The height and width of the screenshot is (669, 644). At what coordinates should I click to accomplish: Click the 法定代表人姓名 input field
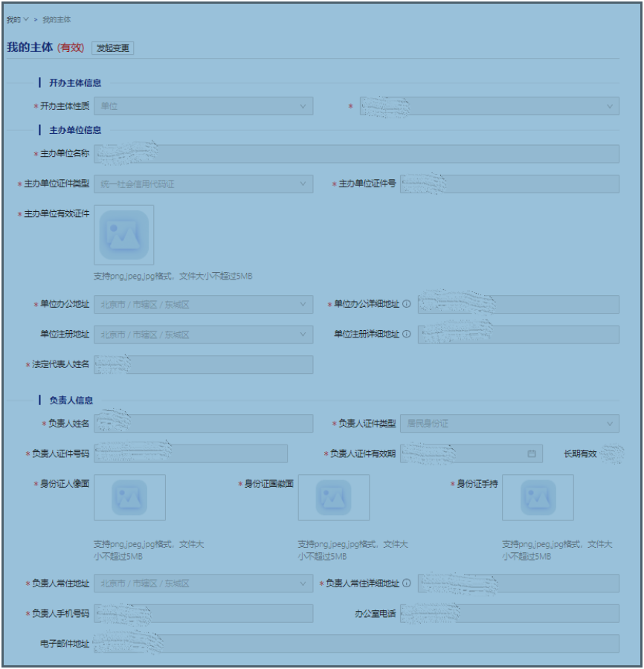[x=203, y=364]
